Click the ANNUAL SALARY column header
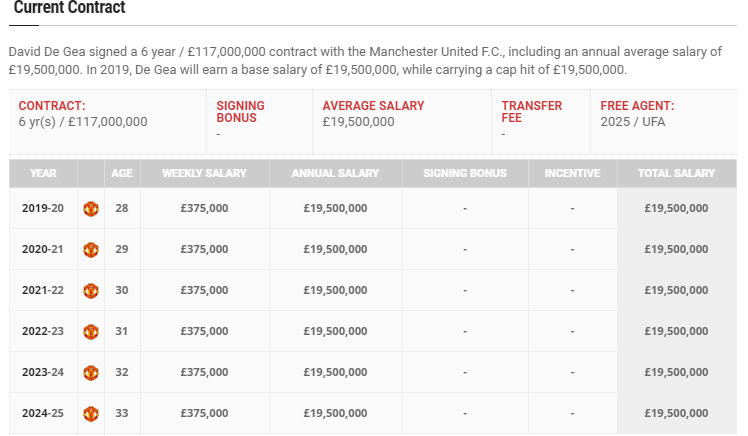 pos(335,173)
